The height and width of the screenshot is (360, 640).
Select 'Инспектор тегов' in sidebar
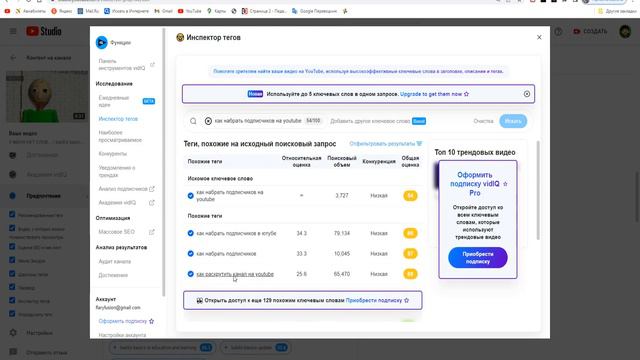point(118,119)
